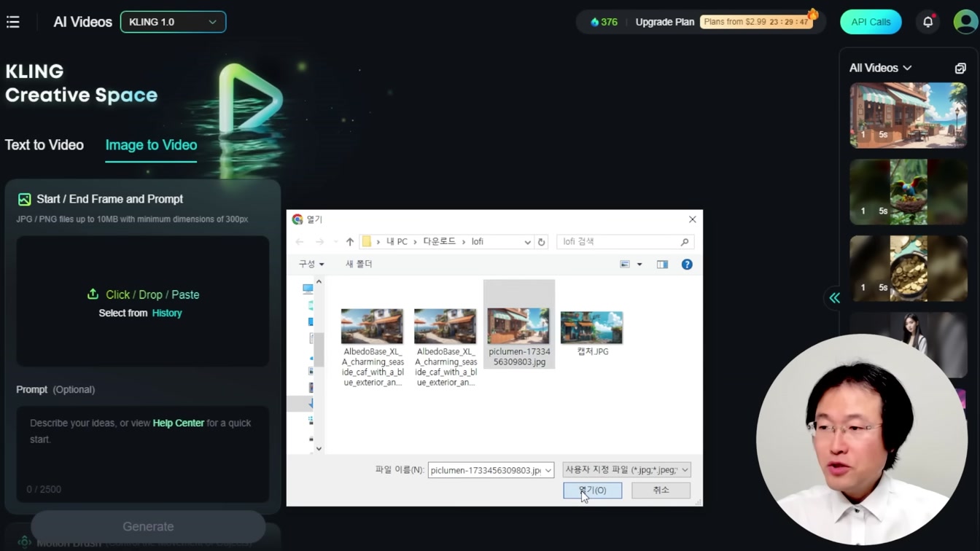The image size is (980, 551).
Task: Collapse the side panel with double-chevron icon
Action: click(835, 297)
